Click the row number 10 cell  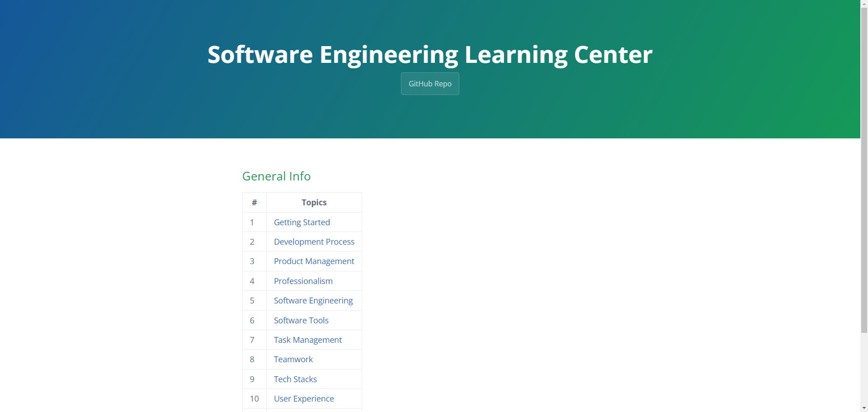pyautogui.click(x=254, y=399)
